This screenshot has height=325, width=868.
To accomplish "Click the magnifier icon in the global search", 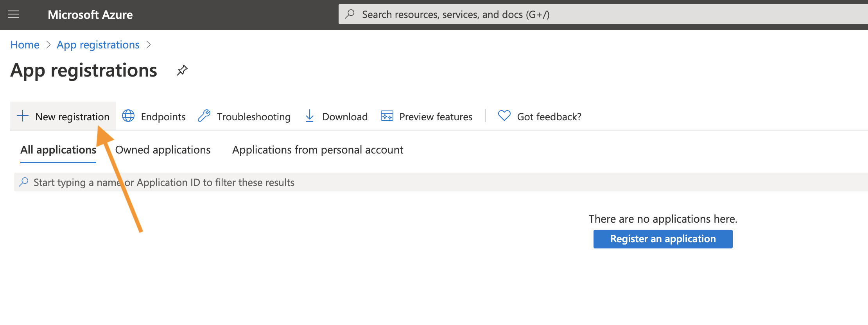I will point(350,14).
